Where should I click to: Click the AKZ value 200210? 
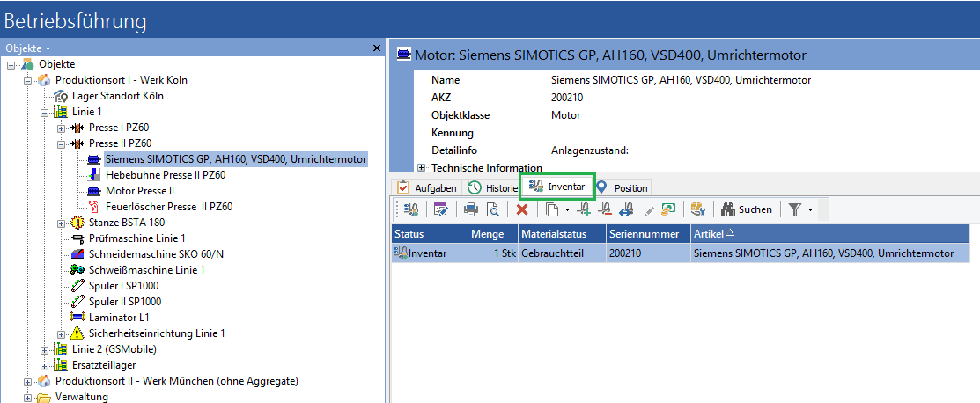(567, 98)
